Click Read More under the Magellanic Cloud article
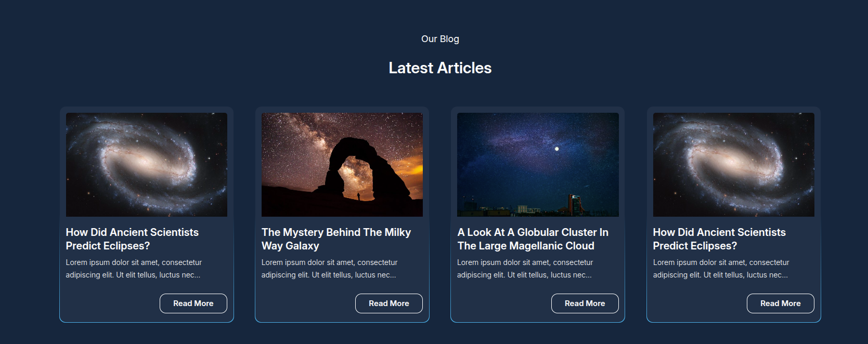 [585, 303]
